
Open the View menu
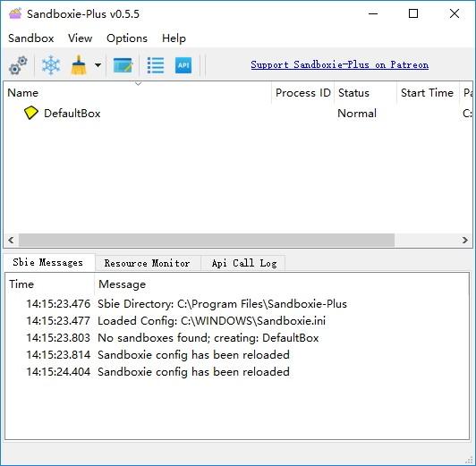pos(81,38)
